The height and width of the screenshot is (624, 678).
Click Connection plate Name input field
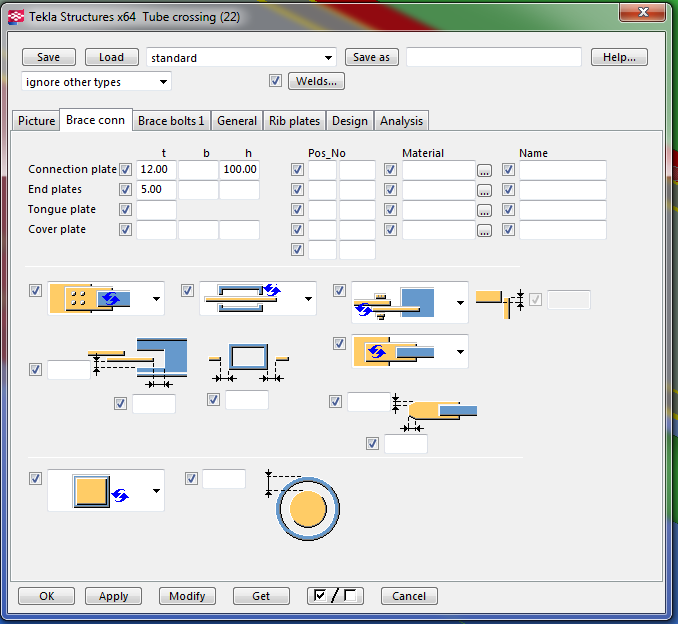pyautogui.click(x=563, y=170)
